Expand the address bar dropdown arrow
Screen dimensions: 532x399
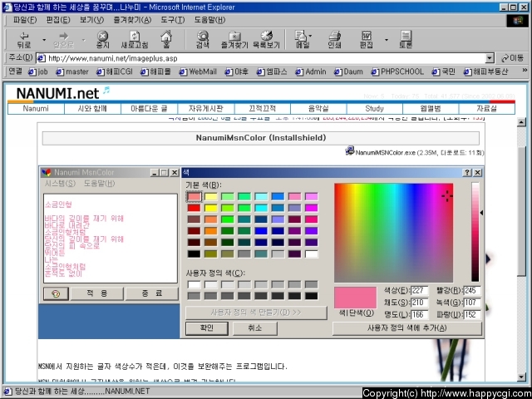click(x=490, y=58)
